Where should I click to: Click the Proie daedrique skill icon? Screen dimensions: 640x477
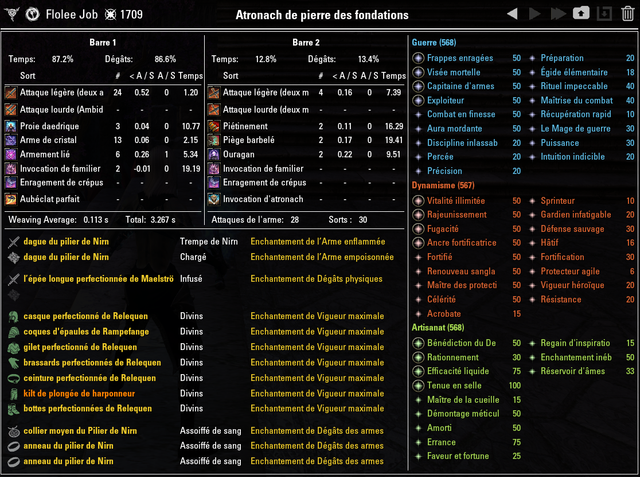[x=11, y=126]
